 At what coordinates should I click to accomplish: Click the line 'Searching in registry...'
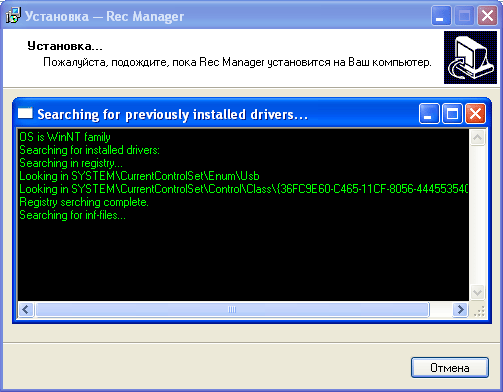pos(71,163)
